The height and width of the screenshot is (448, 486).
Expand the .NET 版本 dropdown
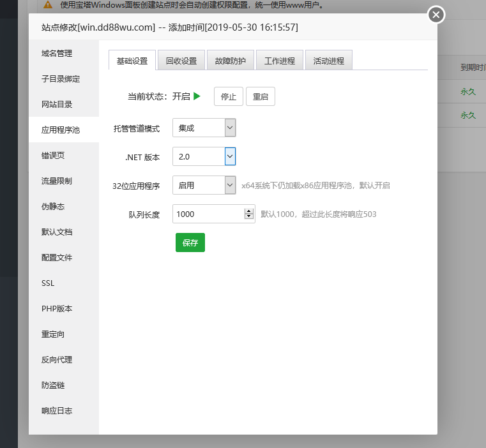[x=204, y=156]
